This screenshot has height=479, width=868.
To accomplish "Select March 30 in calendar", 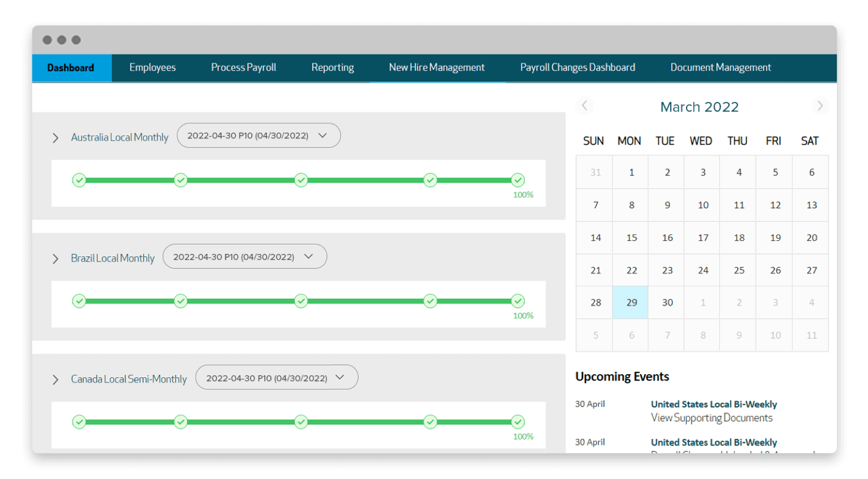I will coord(667,302).
